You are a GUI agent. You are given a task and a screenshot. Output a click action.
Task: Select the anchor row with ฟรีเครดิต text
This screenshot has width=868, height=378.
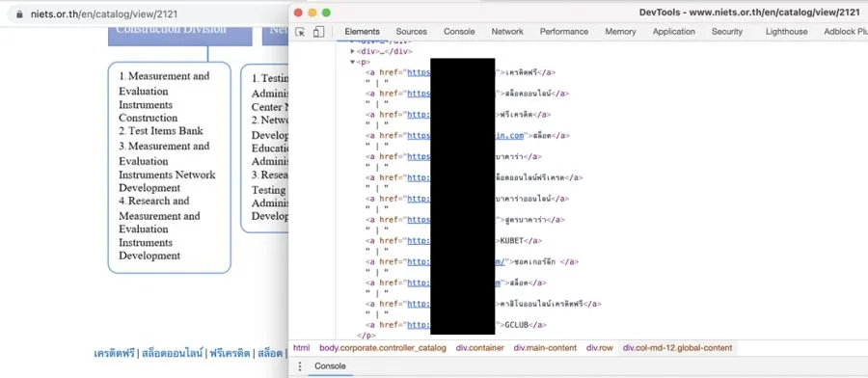pos(458,115)
